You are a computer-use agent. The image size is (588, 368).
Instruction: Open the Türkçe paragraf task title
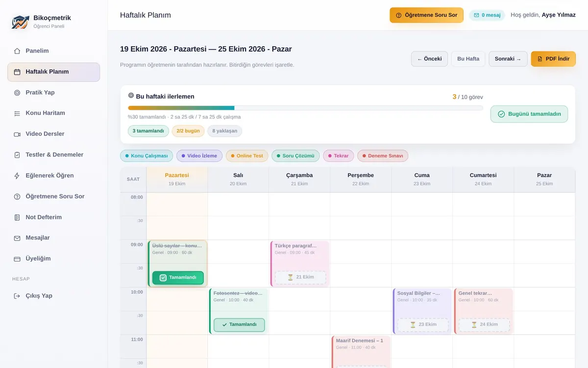(x=295, y=246)
